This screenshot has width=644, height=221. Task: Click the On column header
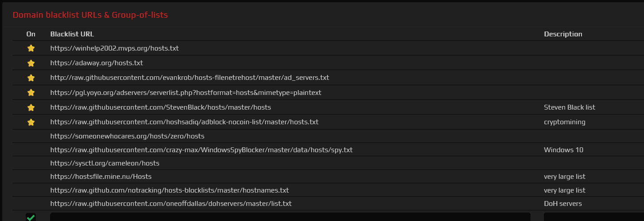[x=31, y=34]
